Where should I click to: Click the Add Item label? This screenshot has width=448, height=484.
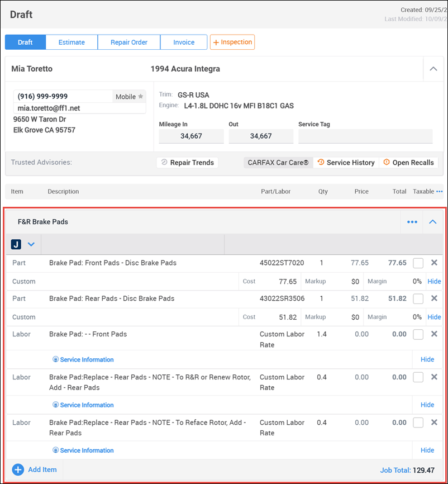(x=42, y=469)
